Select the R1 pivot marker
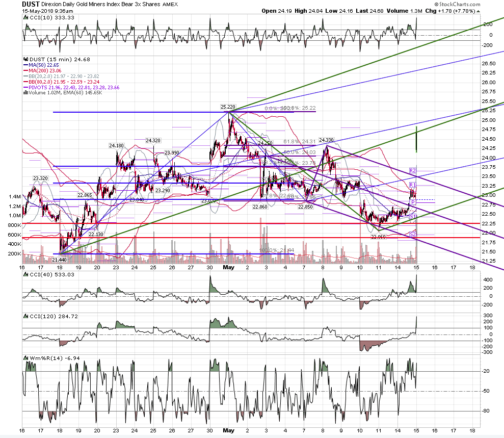 tap(413, 185)
